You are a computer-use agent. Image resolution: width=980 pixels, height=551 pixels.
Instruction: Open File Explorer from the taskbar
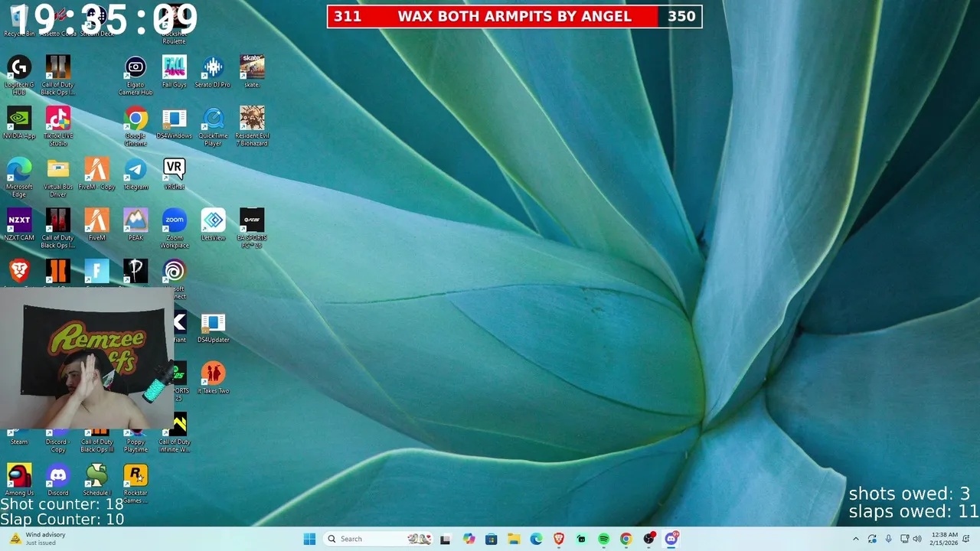(514, 539)
